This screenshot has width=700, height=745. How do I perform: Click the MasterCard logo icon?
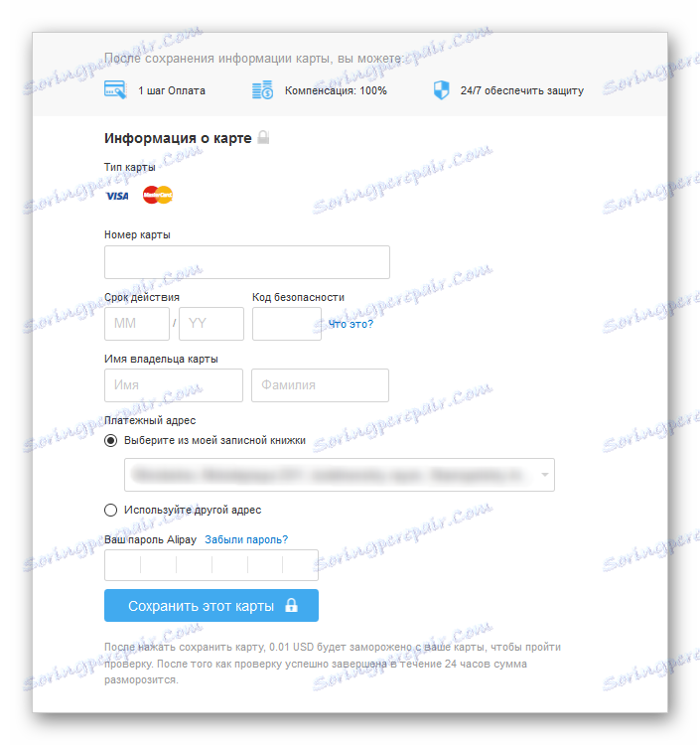pos(158,195)
